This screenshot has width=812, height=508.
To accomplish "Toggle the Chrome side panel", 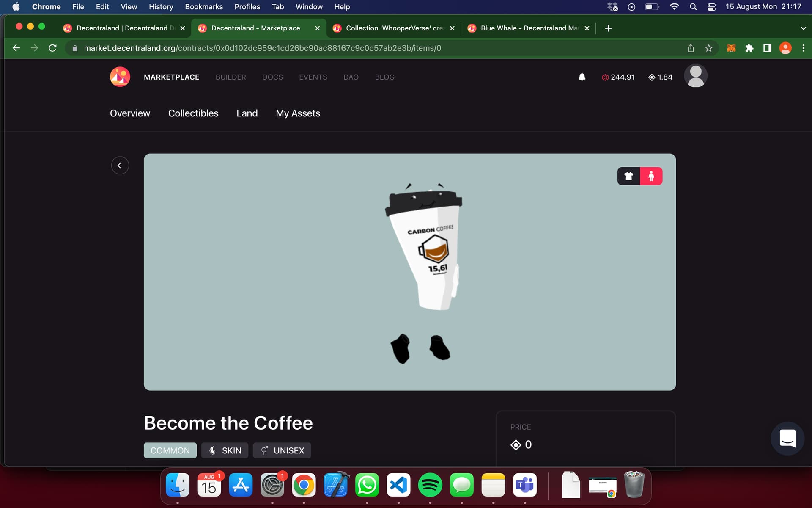I will (767, 48).
